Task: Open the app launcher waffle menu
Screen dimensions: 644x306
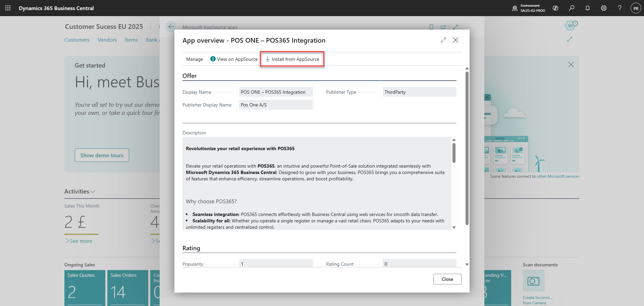Action: [8, 8]
